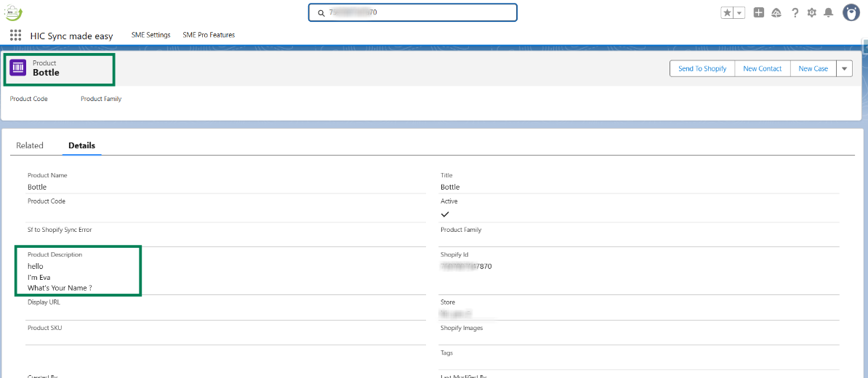Screen dimensions: 868x378
Task: Open the blurred Store link value
Action: (x=456, y=314)
